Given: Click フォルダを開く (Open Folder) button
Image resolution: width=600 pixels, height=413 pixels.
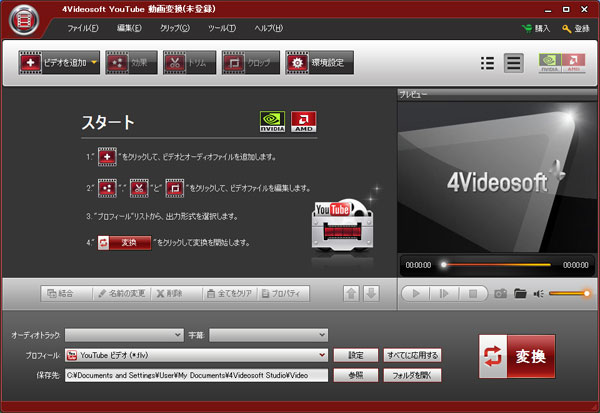Looking at the screenshot, I should [x=412, y=375].
